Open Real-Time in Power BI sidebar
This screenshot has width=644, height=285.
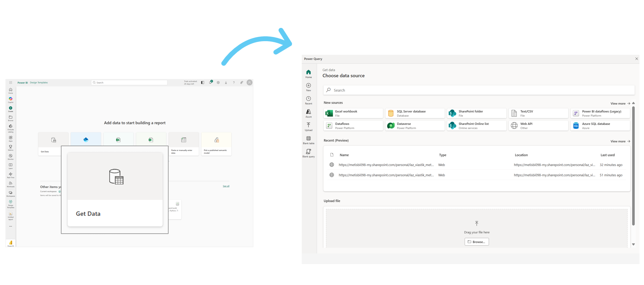click(x=10, y=175)
